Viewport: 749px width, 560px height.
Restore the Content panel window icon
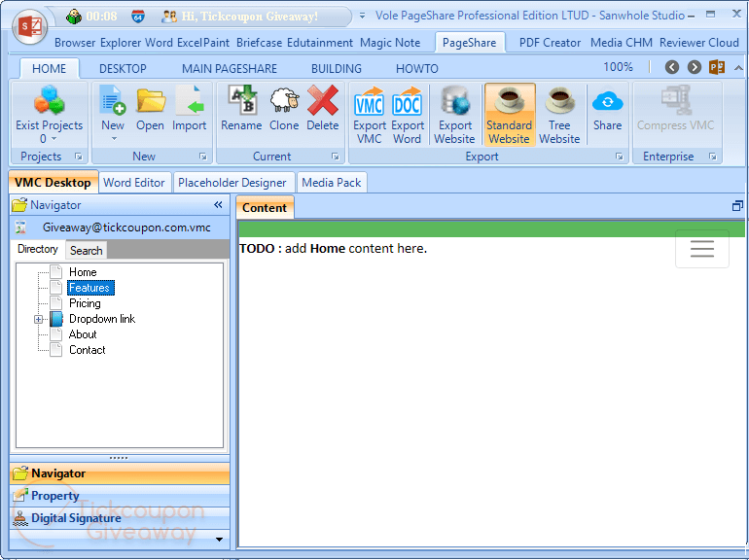click(x=737, y=206)
